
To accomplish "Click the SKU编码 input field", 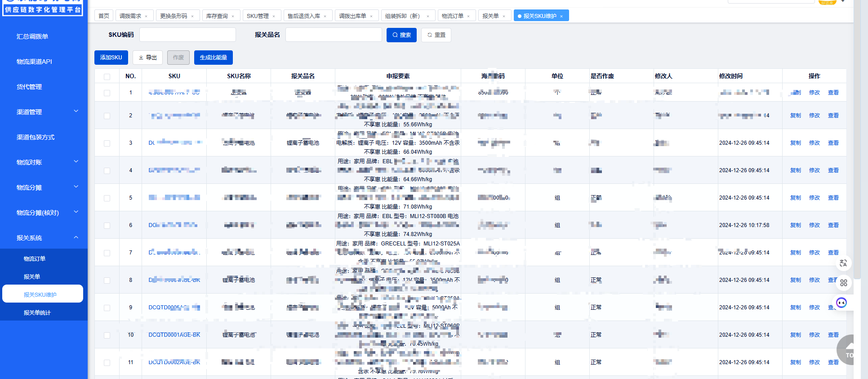I will [187, 35].
